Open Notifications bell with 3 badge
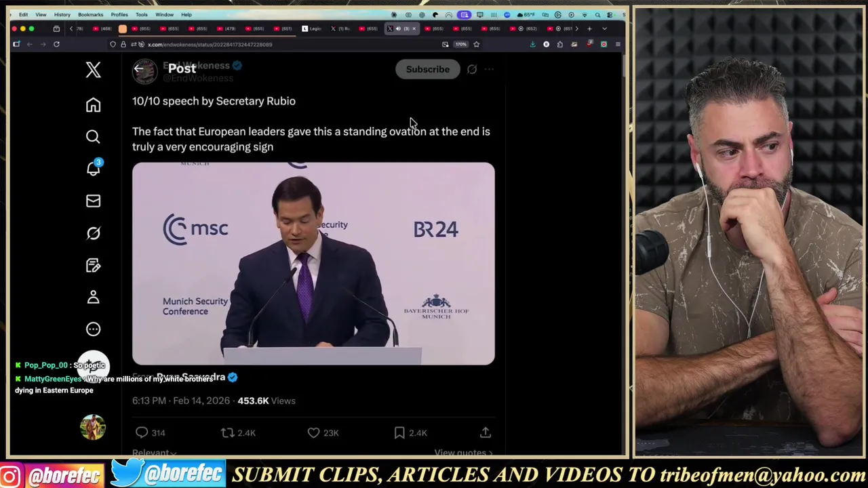This screenshot has height=488, width=868. [94, 168]
